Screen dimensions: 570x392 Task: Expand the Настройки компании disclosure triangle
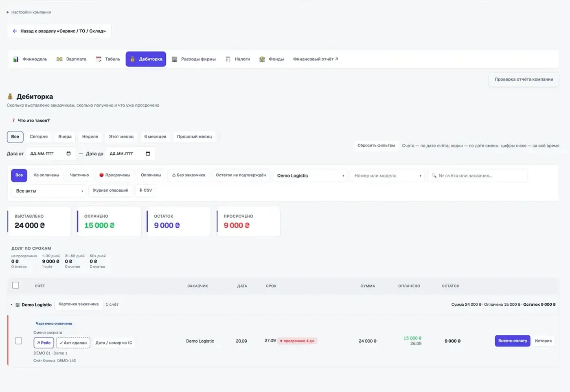click(x=8, y=12)
